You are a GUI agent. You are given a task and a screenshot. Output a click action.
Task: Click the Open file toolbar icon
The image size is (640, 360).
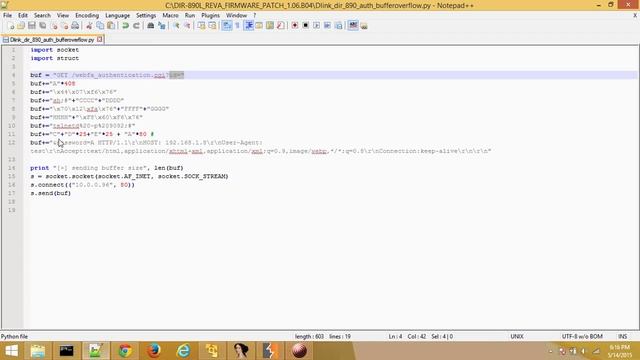(x=21, y=26)
